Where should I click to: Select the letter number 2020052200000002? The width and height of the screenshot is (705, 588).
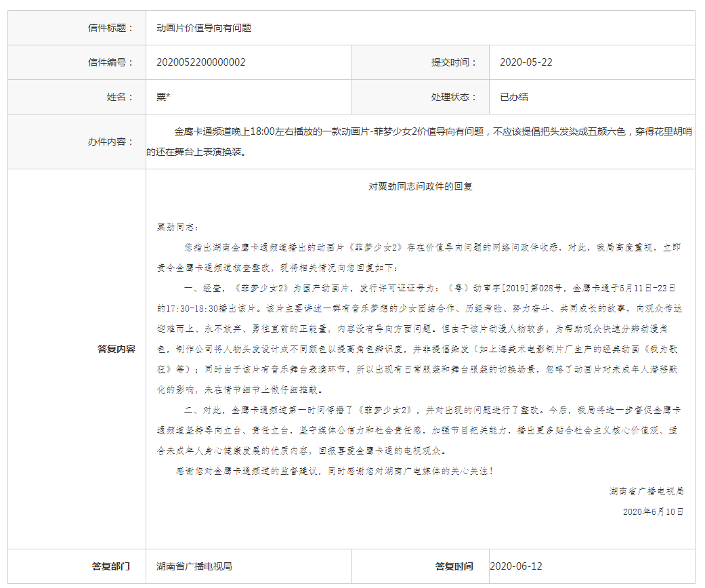click(201, 62)
